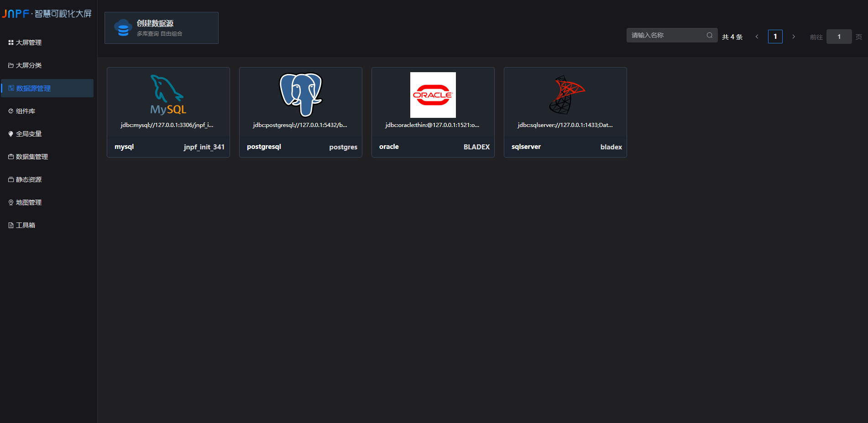The height and width of the screenshot is (423, 868).
Task: Click the SQL Server logo
Action: (x=567, y=95)
